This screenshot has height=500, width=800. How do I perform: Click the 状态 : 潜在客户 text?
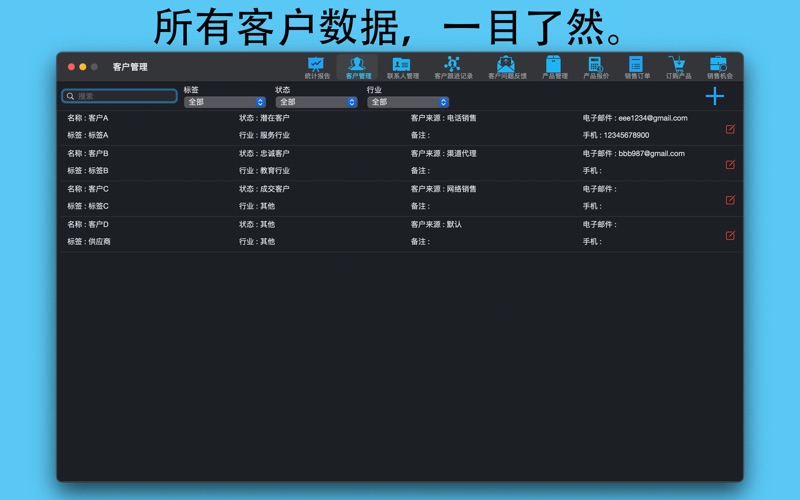tap(264, 118)
